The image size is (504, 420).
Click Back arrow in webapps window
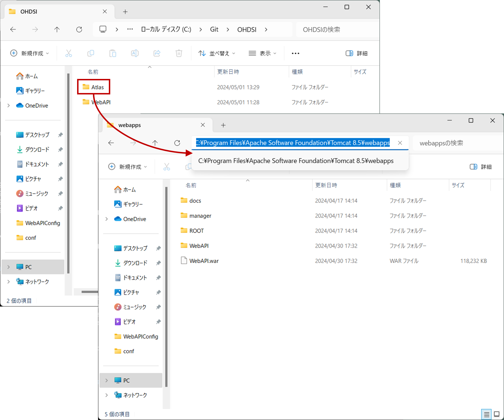click(111, 143)
